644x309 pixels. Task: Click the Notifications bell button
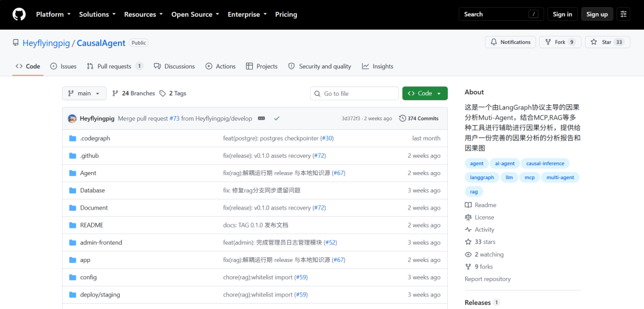[x=510, y=42]
